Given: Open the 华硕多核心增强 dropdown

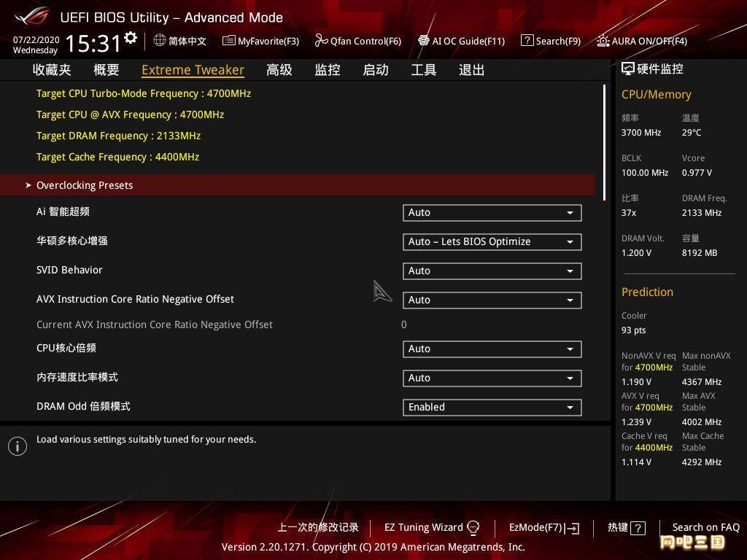Looking at the screenshot, I should click(x=492, y=242).
